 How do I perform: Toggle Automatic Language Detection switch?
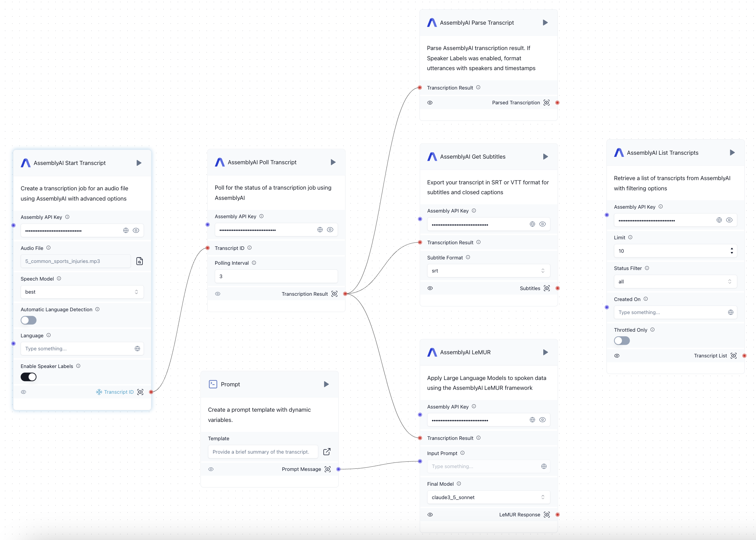tap(29, 320)
